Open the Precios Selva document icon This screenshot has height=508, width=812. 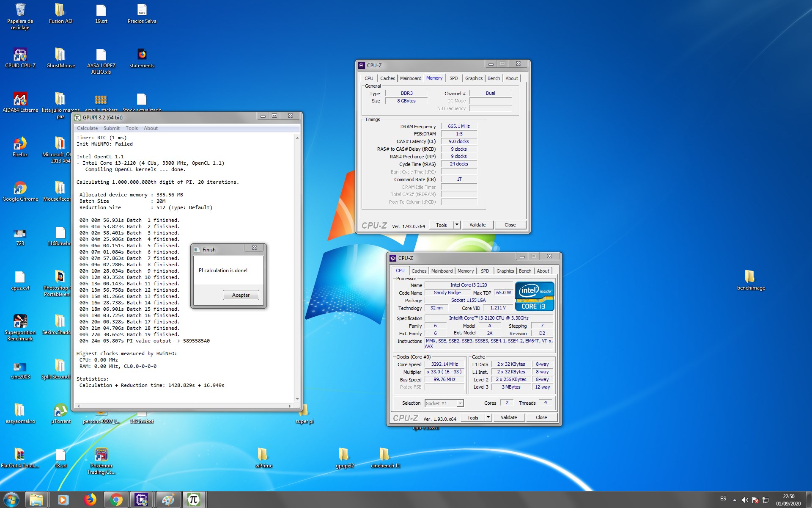point(142,13)
